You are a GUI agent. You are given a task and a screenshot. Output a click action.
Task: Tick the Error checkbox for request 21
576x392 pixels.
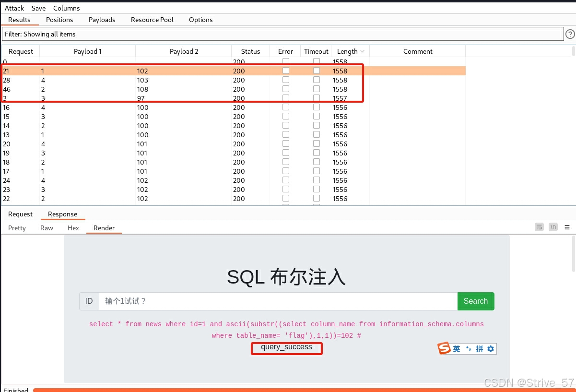pos(286,71)
